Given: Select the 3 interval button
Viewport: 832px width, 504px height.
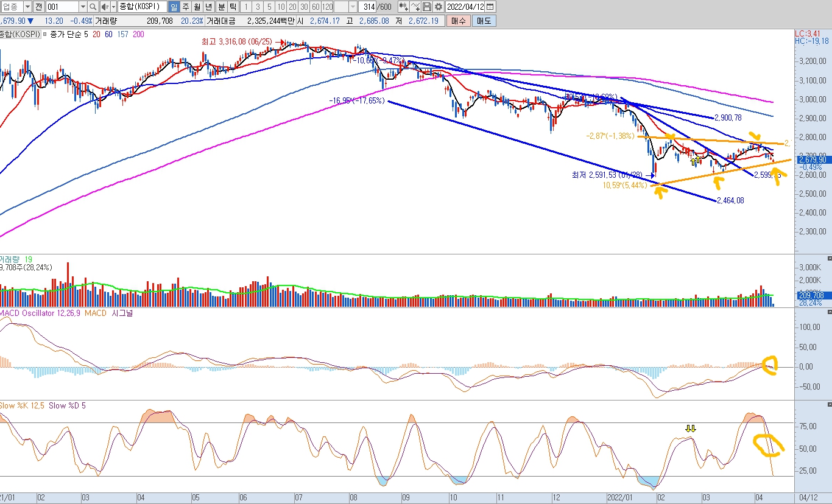Looking at the screenshot, I should (257, 7).
